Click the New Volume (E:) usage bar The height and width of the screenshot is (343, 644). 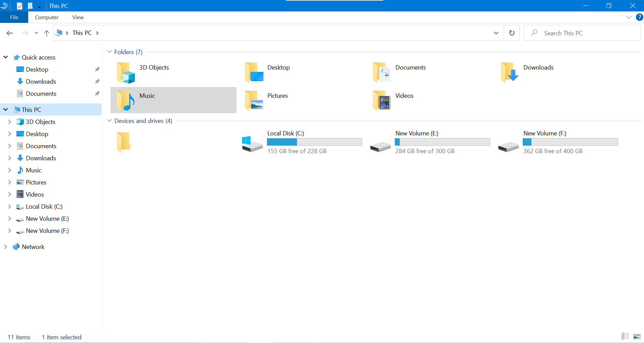pos(442,142)
